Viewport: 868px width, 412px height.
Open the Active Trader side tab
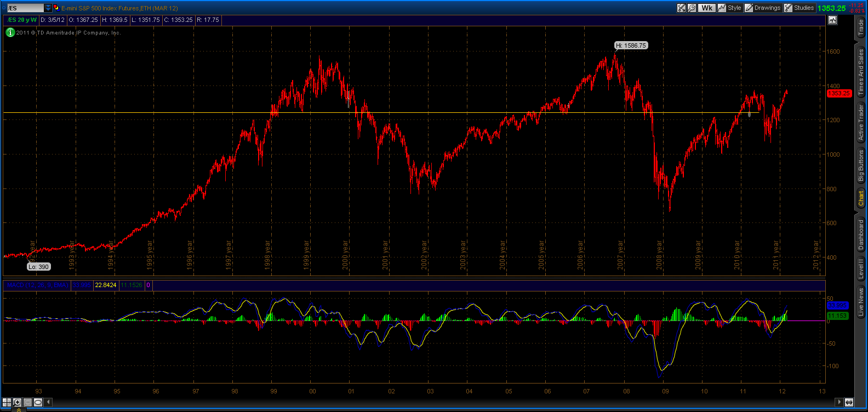861,123
